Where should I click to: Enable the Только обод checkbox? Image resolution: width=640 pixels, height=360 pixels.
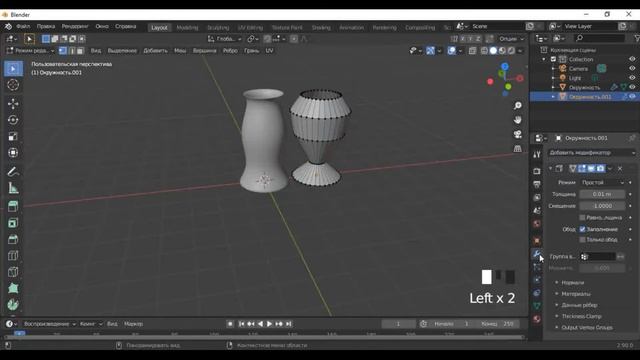point(582,240)
